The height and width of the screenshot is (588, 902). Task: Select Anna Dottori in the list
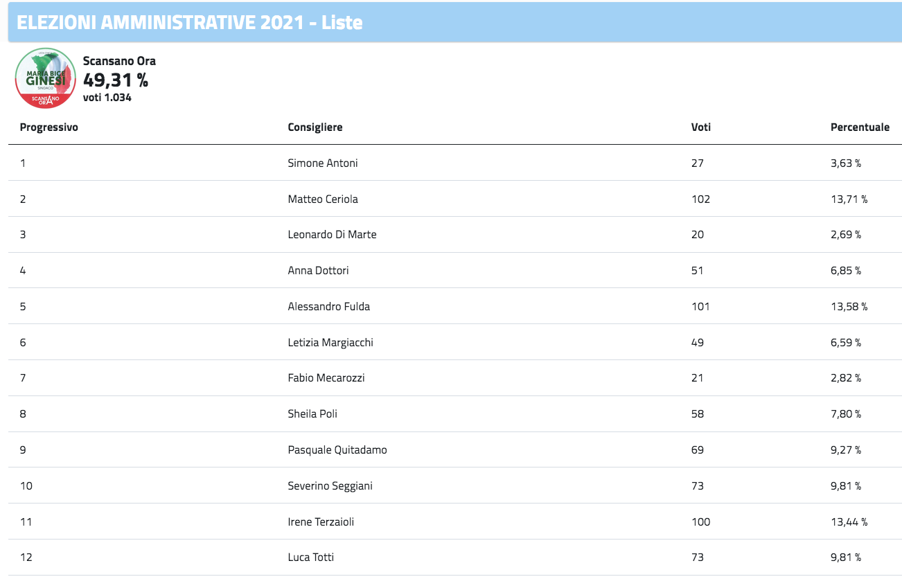[318, 271]
